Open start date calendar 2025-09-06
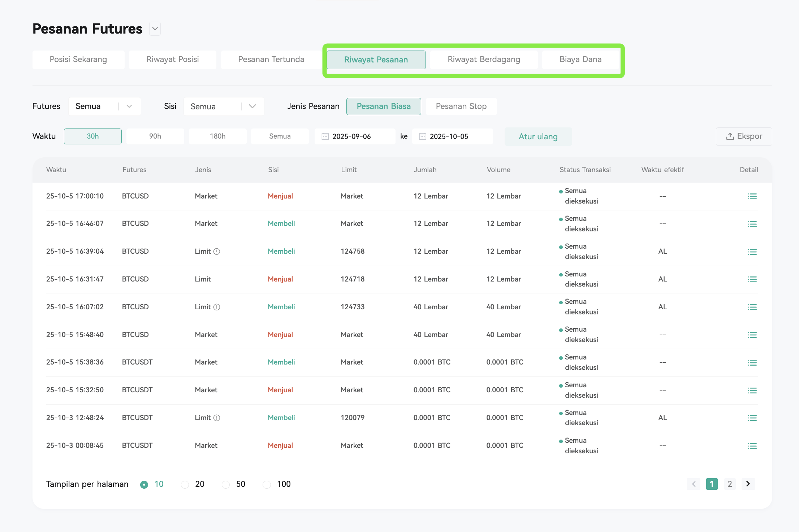Image resolution: width=799 pixels, height=532 pixels. 355,136
